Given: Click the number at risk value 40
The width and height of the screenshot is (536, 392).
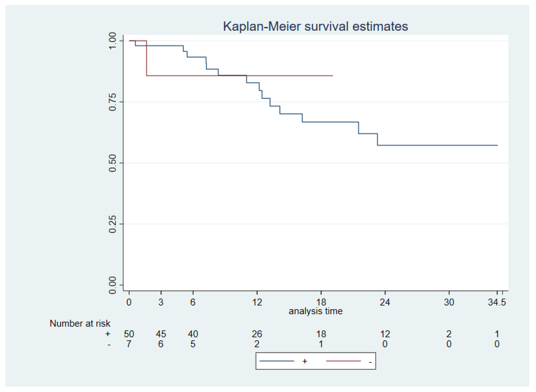Looking at the screenshot, I should tap(193, 334).
